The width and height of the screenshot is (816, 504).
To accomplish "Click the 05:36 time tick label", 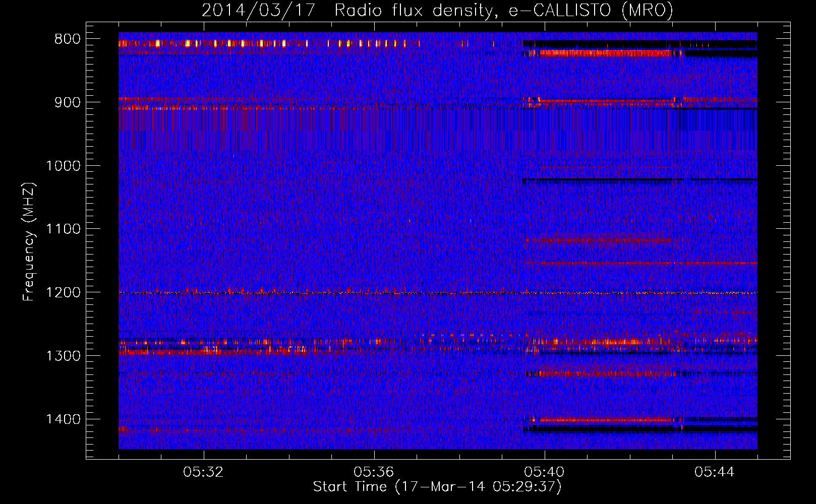I will pyautogui.click(x=374, y=472).
